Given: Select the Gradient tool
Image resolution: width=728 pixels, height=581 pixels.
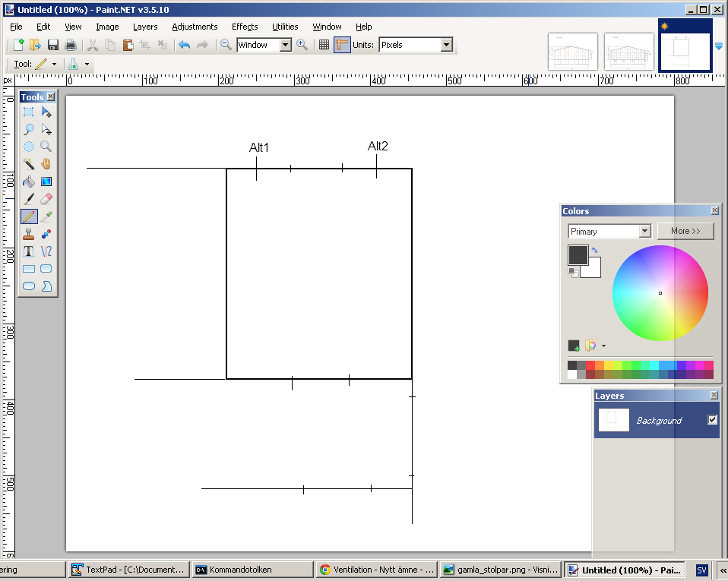Looking at the screenshot, I should click(x=46, y=182).
